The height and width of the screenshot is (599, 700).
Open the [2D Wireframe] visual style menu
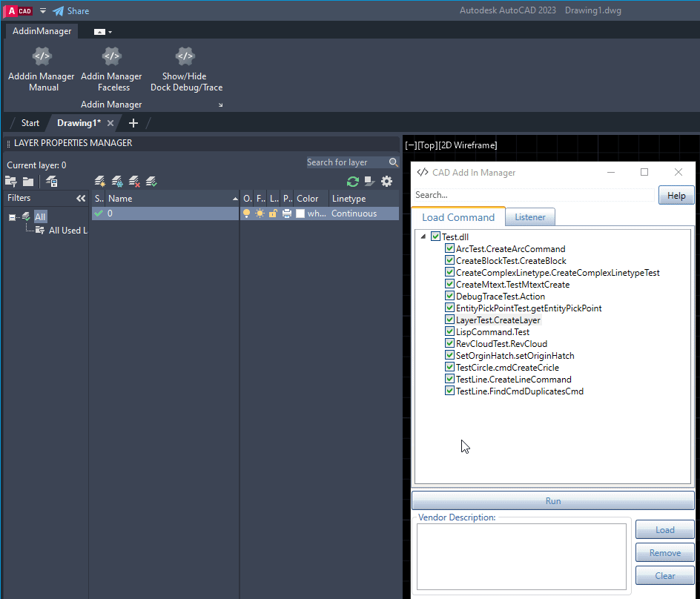click(x=468, y=145)
